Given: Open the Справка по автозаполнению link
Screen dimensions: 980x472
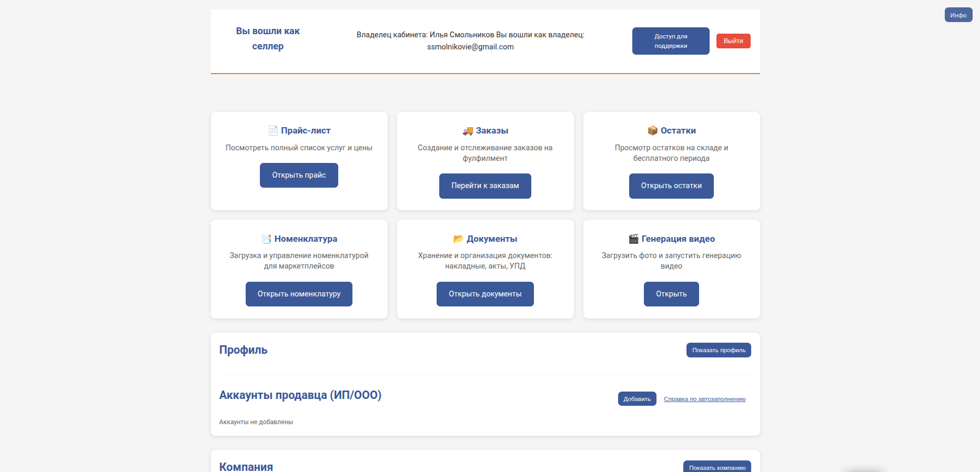Looking at the screenshot, I should pos(704,399).
